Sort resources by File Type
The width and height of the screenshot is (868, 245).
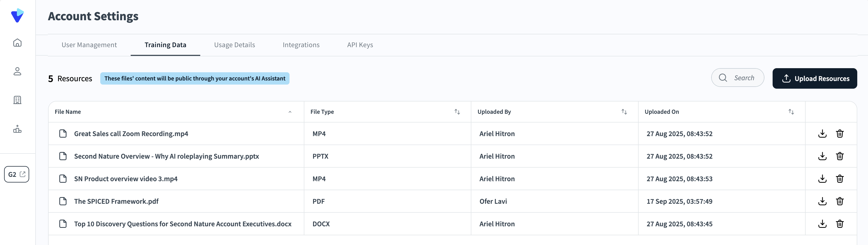(457, 112)
